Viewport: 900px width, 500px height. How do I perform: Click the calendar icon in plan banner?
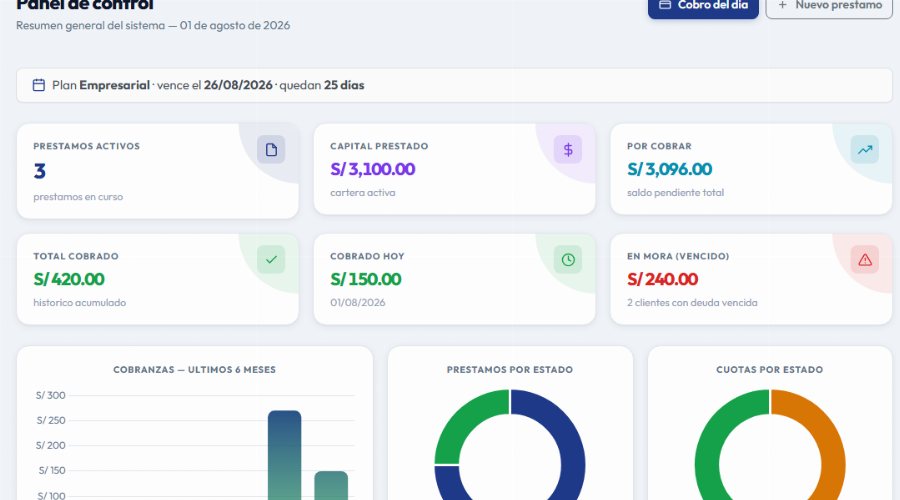(38, 85)
